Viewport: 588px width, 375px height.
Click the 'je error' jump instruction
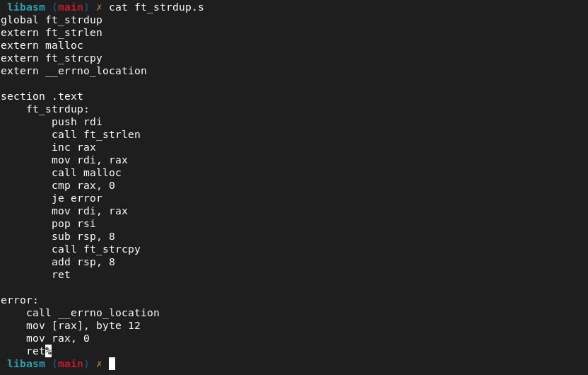coord(77,198)
